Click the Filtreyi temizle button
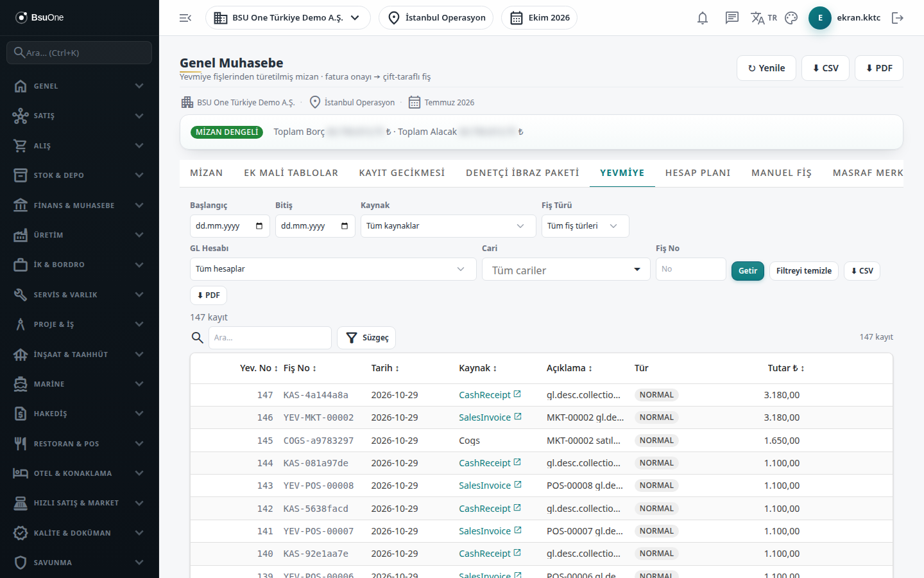924x578 pixels. [x=804, y=271]
